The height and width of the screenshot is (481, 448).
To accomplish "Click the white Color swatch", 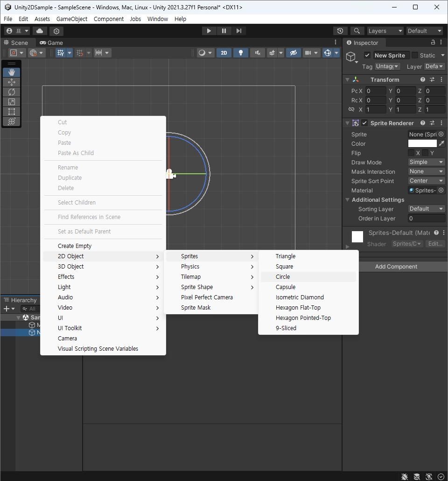I will pos(422,143).
